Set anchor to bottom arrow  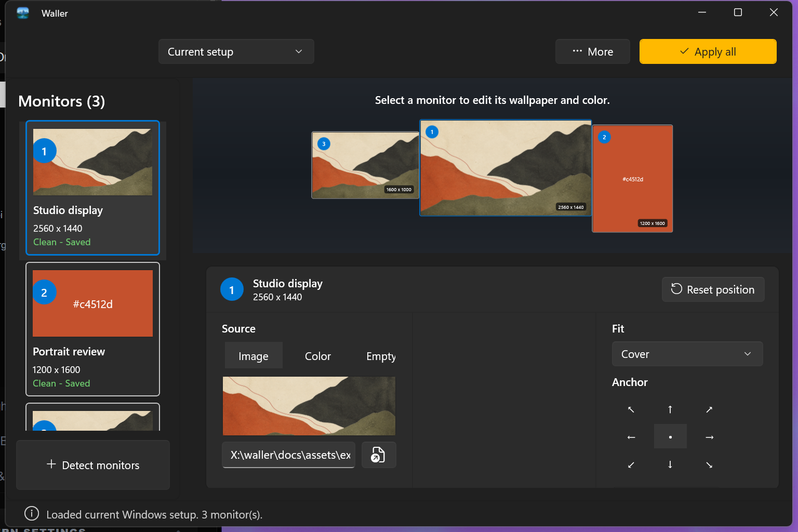pyautogui.click(x=670, y=464)
